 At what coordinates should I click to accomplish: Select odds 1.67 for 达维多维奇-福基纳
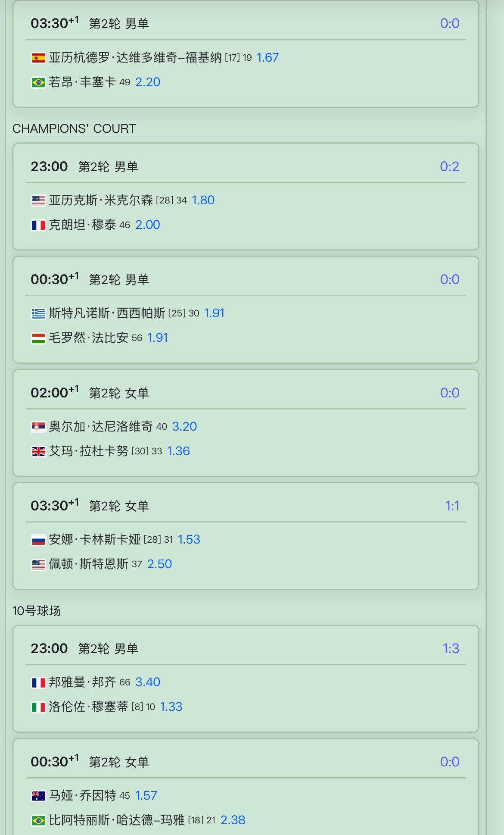tap(268, 57)
